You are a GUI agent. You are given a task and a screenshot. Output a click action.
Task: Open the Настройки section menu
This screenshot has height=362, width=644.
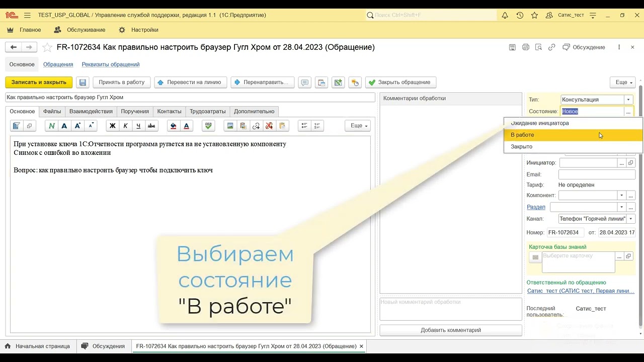[138, 30]
